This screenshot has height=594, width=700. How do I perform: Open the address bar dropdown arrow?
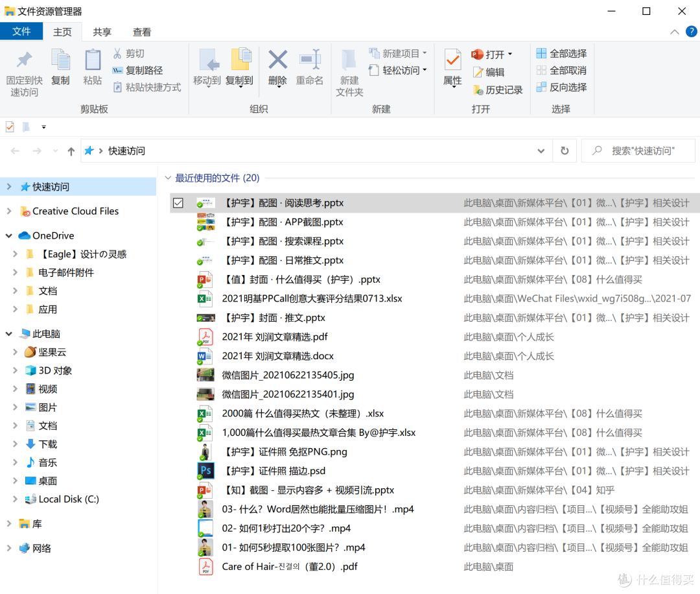click(541, 150)
